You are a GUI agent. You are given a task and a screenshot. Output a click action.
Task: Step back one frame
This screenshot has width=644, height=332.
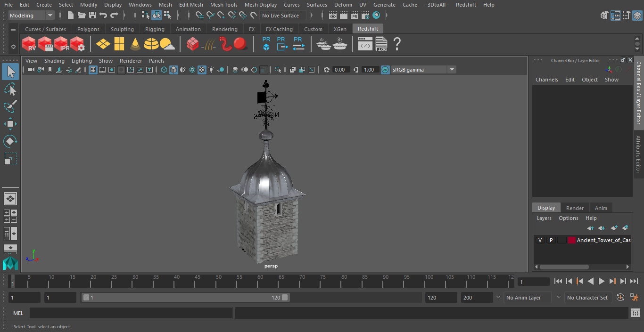[x=569, y=281]
